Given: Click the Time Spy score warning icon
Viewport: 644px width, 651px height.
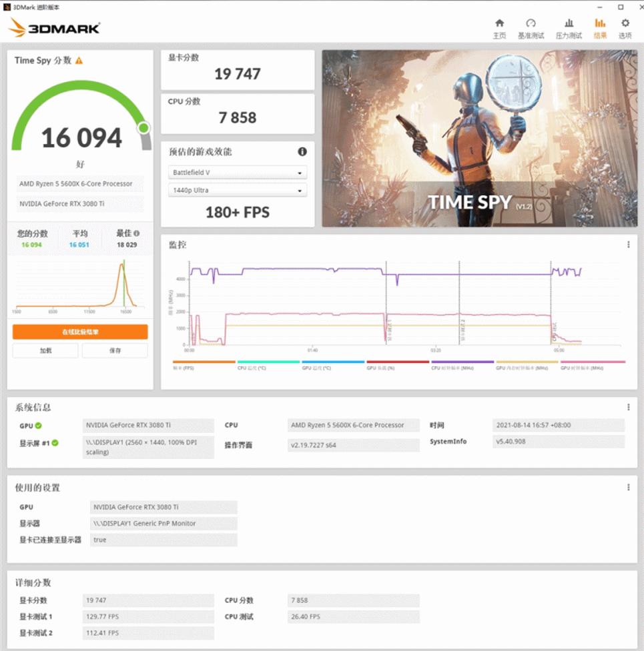Looking at the screenshot, I should pyautogui.click(x=79, y=61).
